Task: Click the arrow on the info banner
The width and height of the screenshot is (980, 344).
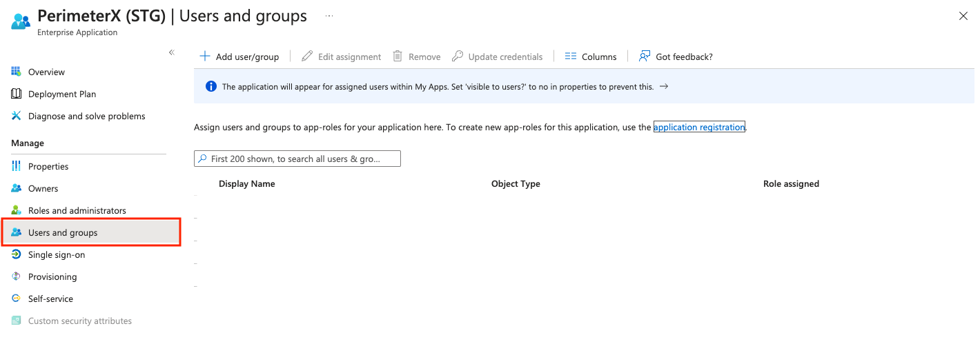Action: pyautogui.click(x=664, y=87)
